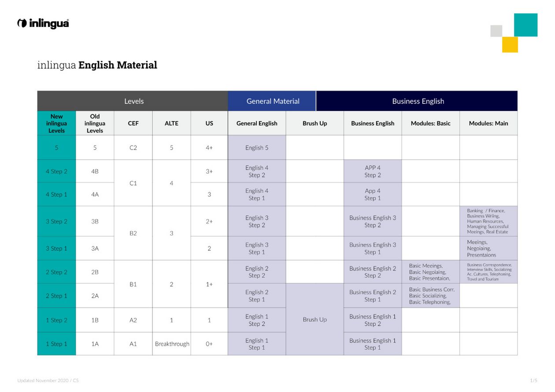Screen dimensions: 555x392
Task: Select the "English 3 Step 1" cell
Action: click(257, 249)
